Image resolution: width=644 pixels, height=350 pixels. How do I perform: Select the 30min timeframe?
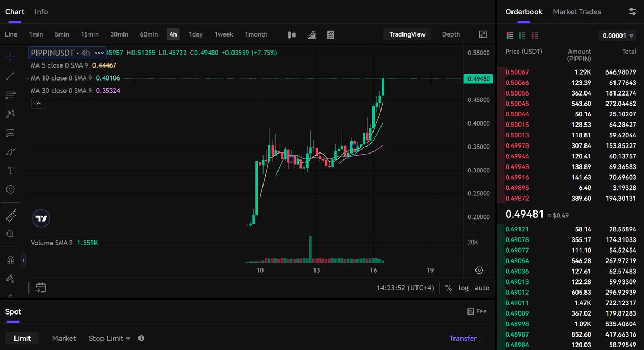click(119, 34)
